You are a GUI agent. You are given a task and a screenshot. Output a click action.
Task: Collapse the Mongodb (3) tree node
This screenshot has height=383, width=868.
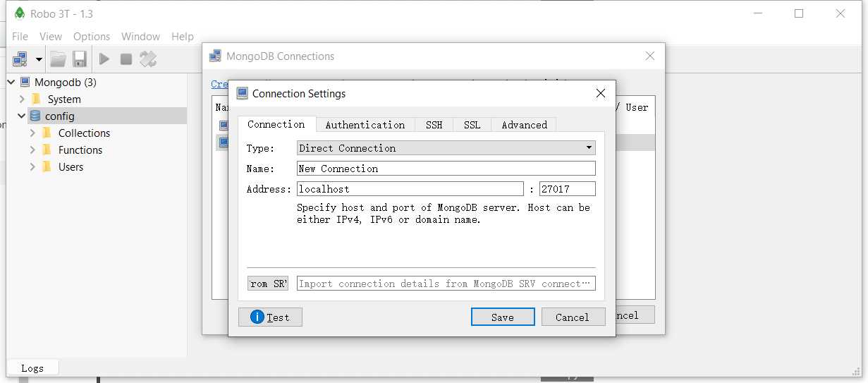11,82
